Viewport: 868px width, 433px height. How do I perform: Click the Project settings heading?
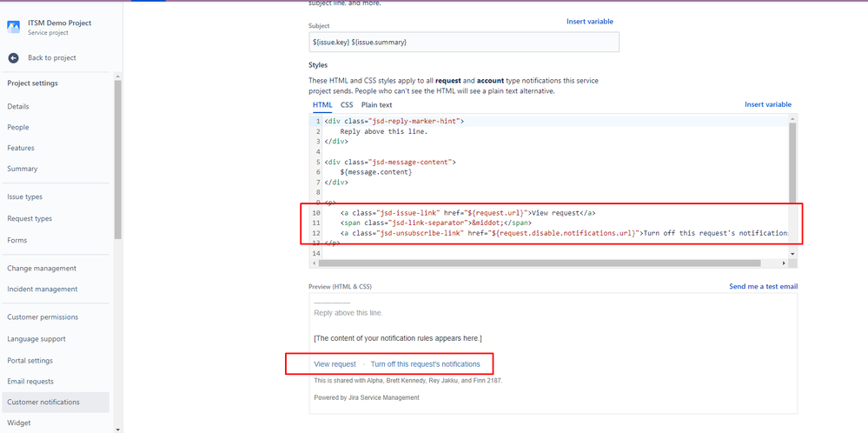[x=33, y=83]
